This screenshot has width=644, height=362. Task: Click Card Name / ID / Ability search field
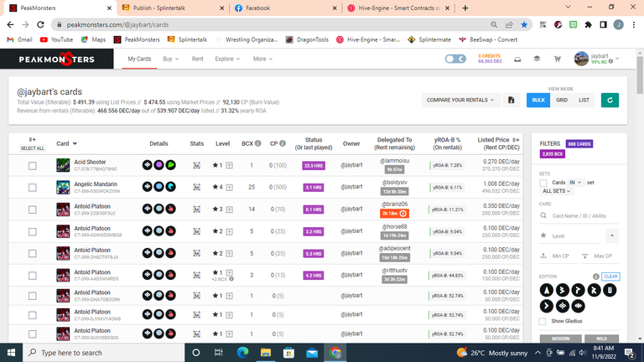[x=579, y=216]
